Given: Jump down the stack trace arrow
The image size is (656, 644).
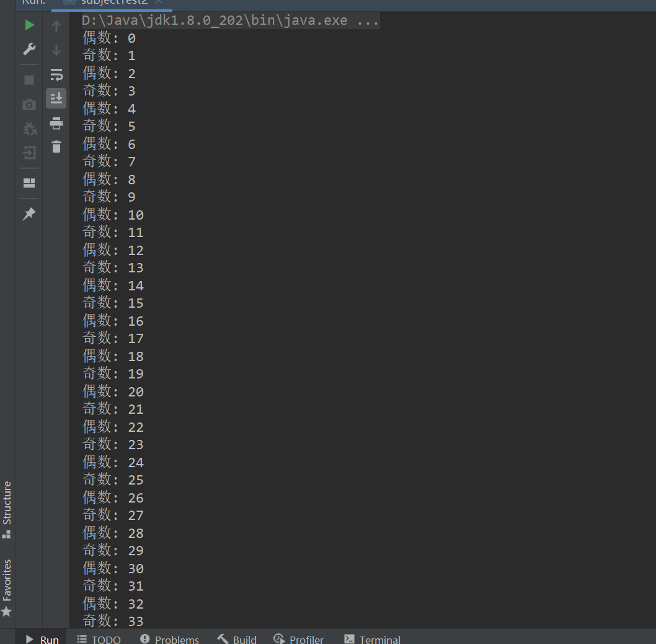Looking at the screenshot, I should pyautogui.click(x=56, y=50).
